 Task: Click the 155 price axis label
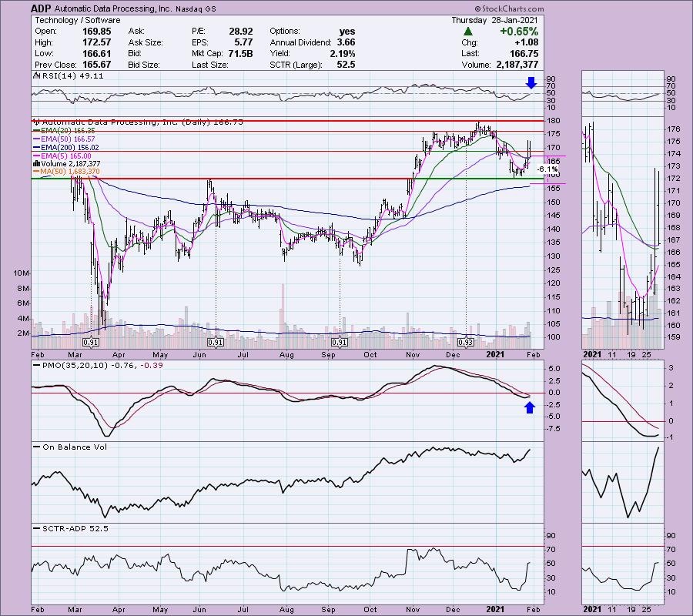click(x=554, y=188)
